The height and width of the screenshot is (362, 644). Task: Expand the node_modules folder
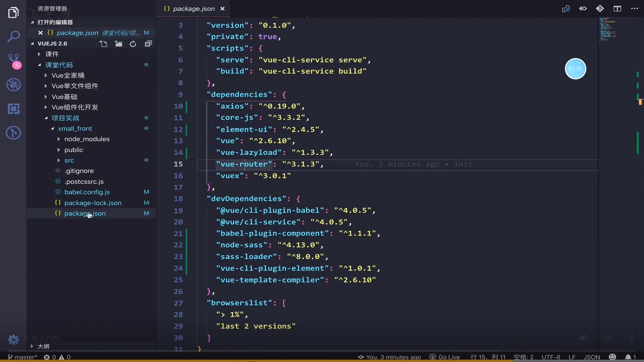(87, 139)
